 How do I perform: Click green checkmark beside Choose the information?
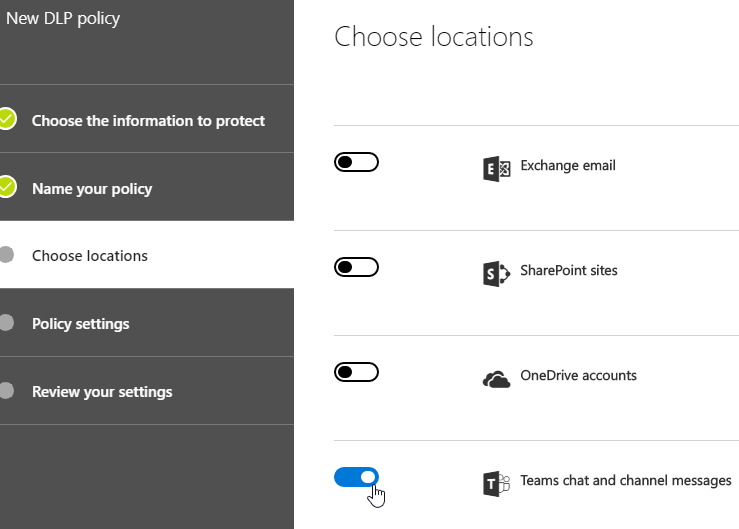(x=7, y=120)
